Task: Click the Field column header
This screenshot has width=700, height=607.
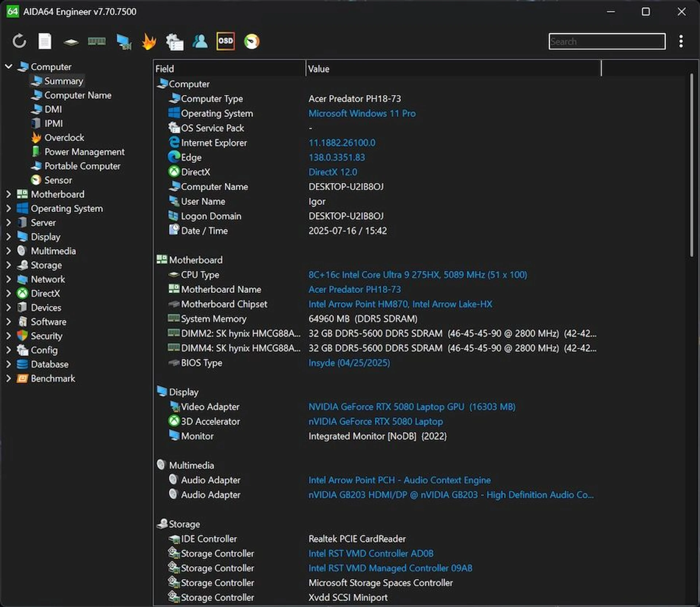Action: [x=229, y=69]
